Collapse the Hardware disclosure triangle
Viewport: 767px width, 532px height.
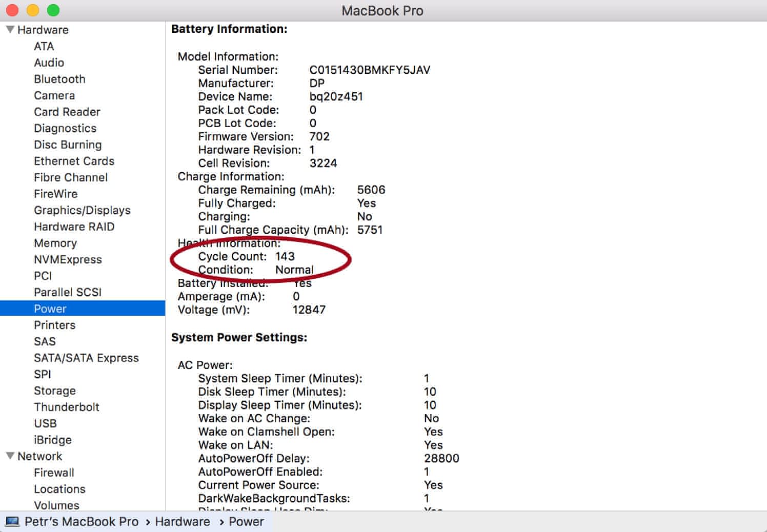(10, 30)
